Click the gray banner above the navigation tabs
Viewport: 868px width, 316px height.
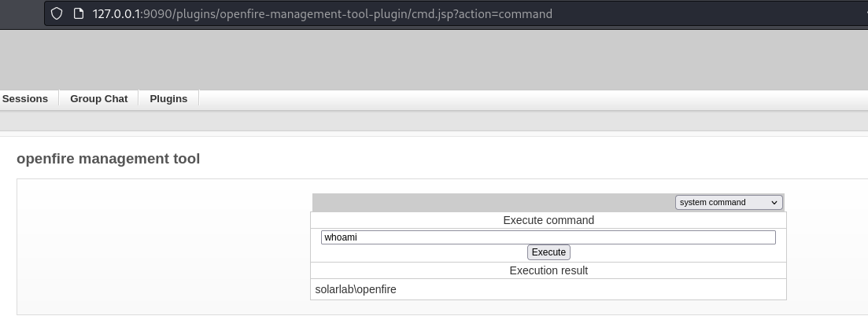433,59
